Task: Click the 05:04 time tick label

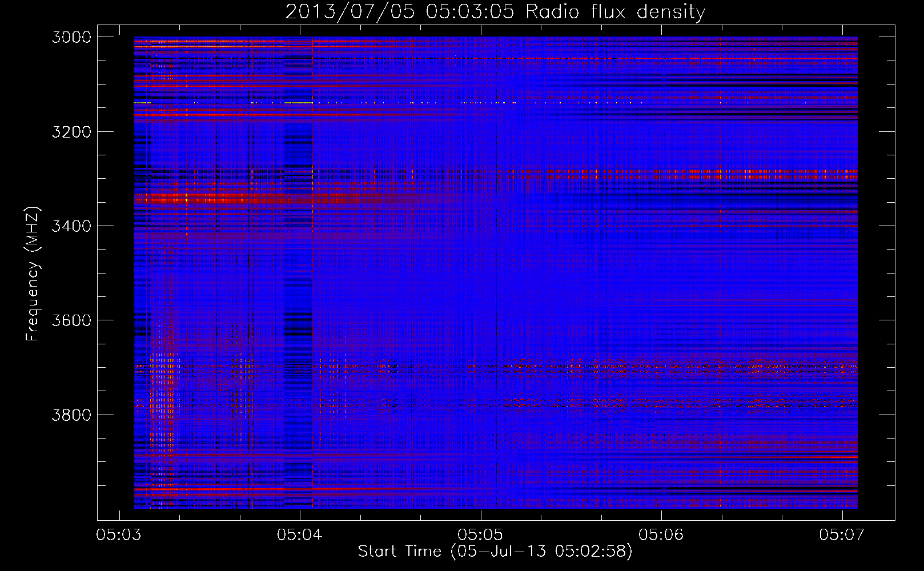Action: pos(300,534)
